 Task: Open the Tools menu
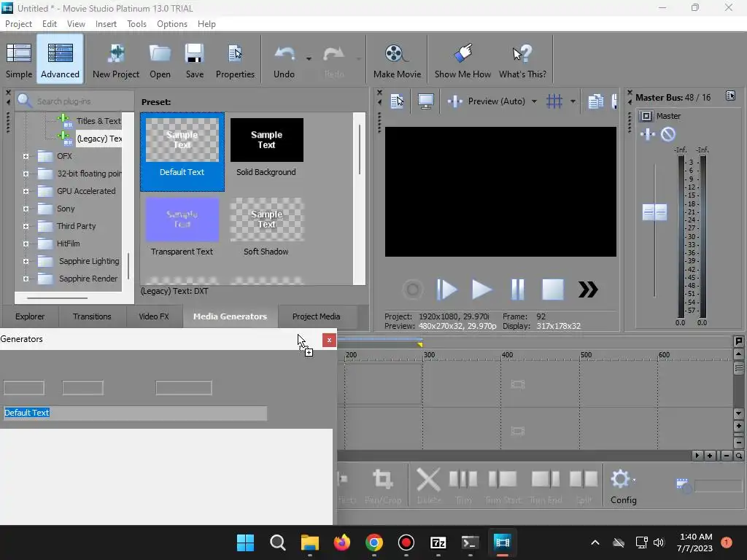pos(136,24)
